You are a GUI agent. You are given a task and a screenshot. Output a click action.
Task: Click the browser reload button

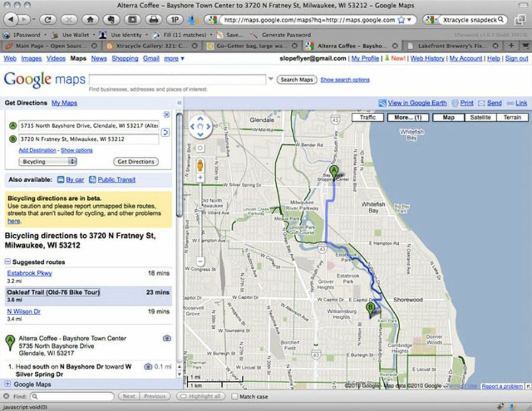(47, 20)
